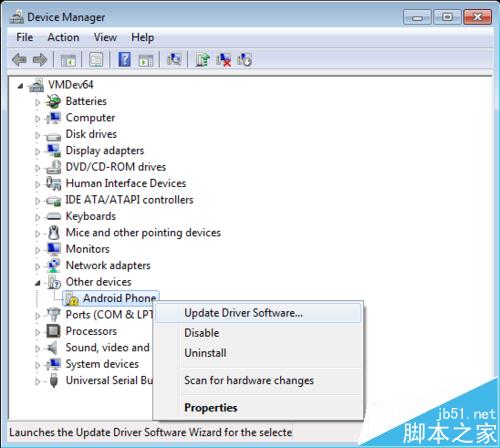Open the File menu
Screen dimensions: 500x448
(25, 37)
